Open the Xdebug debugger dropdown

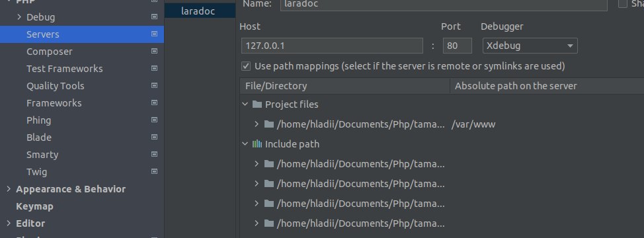530,46
